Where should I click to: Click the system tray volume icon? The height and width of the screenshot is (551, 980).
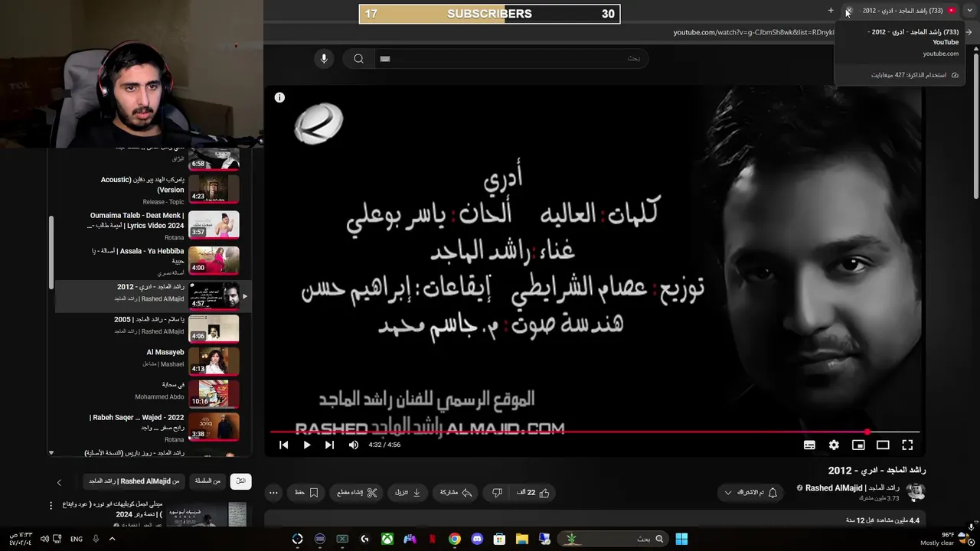(x=44, y=539)
